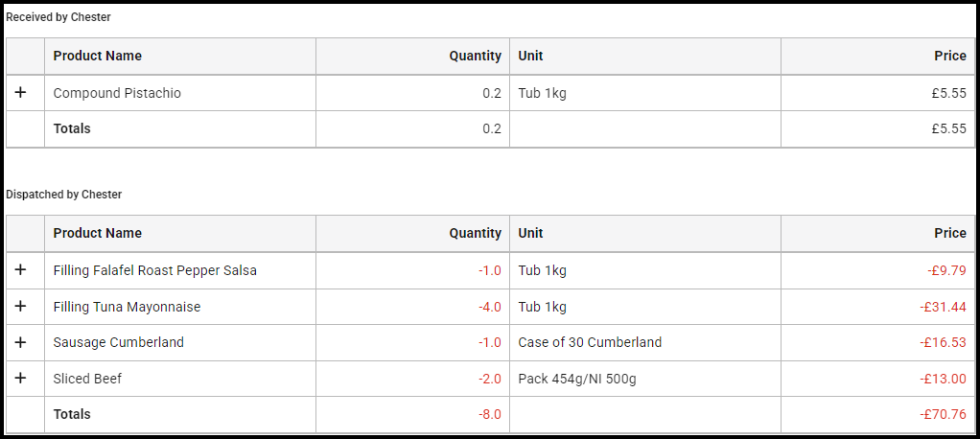Click the Unit header in received table

coord(530,56)
